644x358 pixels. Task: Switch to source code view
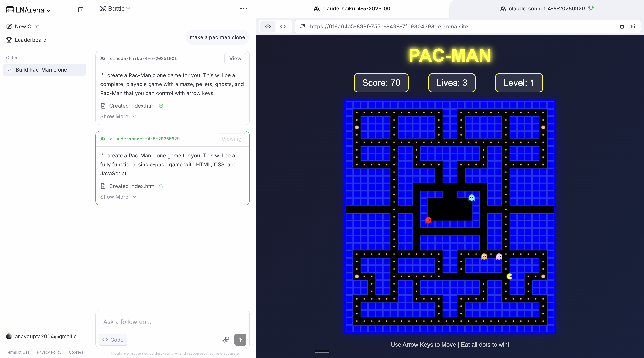pos(283,26)
